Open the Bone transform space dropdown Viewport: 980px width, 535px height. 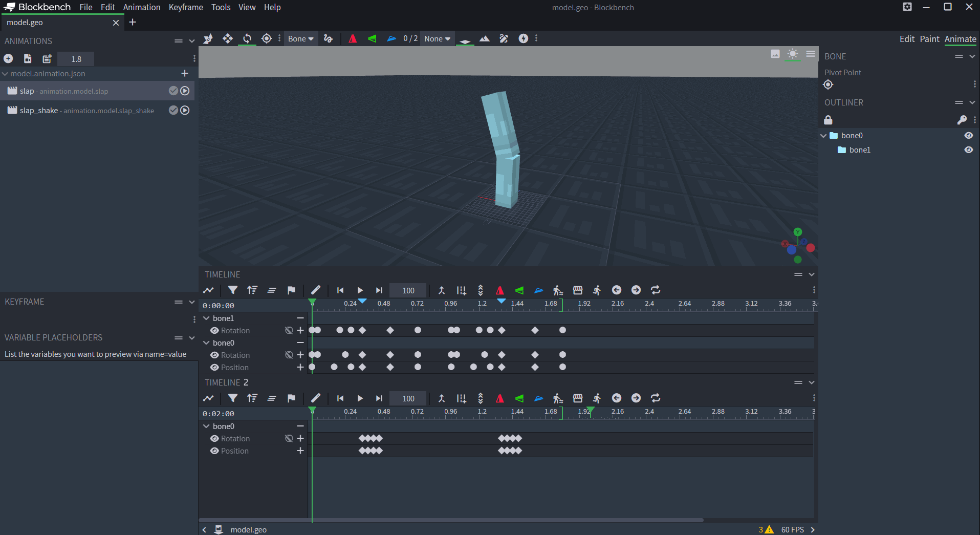(x=301, y=39)
